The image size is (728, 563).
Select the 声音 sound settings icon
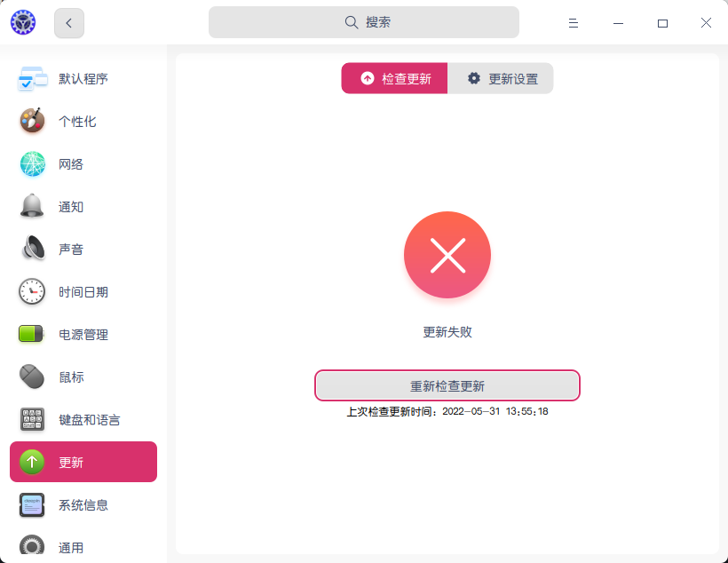pyautogui.click(x=32, y=249)
